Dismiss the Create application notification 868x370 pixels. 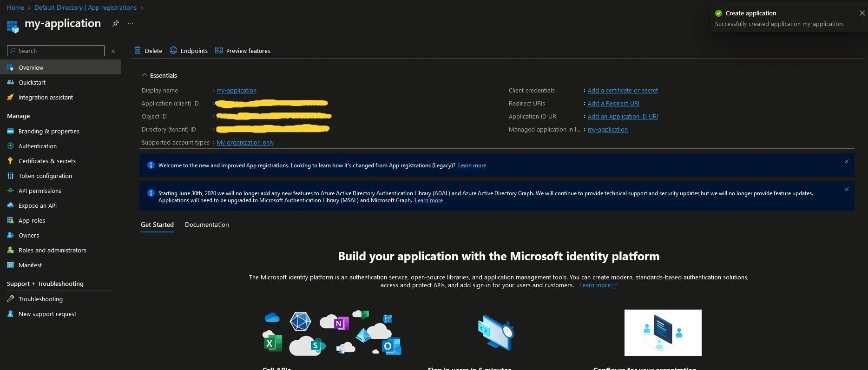coord(862,13)
